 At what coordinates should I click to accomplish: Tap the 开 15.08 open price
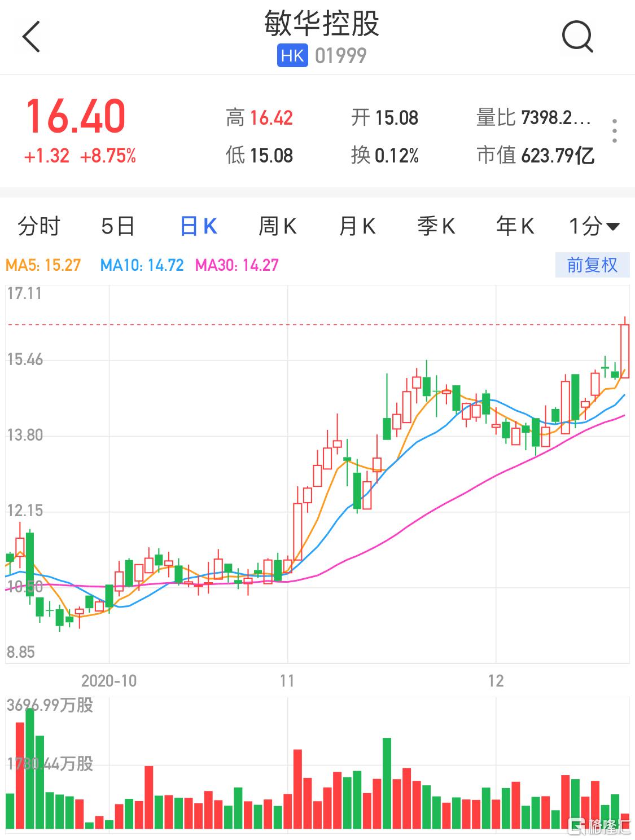coord(385,118)
